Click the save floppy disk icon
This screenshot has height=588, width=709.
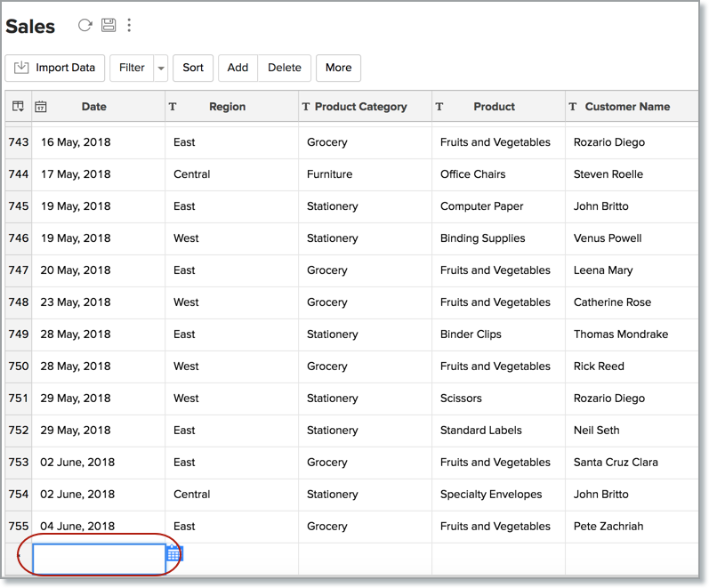coord(109,26)
